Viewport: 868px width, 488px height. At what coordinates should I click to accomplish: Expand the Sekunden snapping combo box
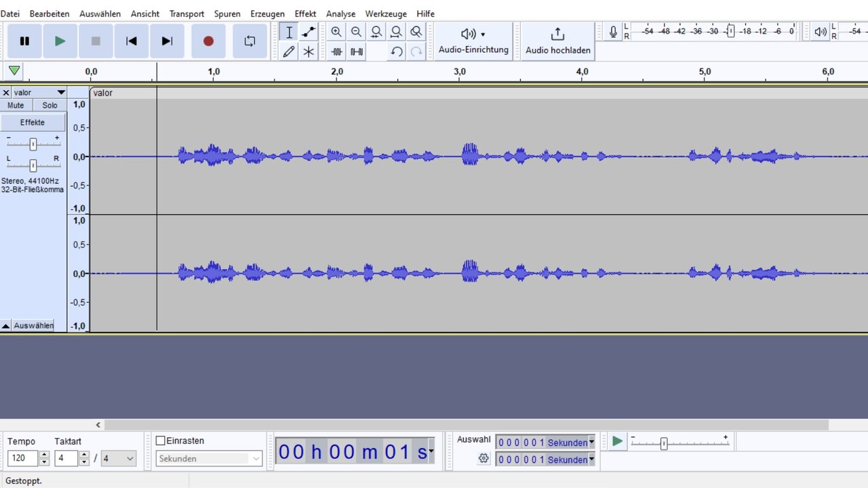click(x=256, y=459)
